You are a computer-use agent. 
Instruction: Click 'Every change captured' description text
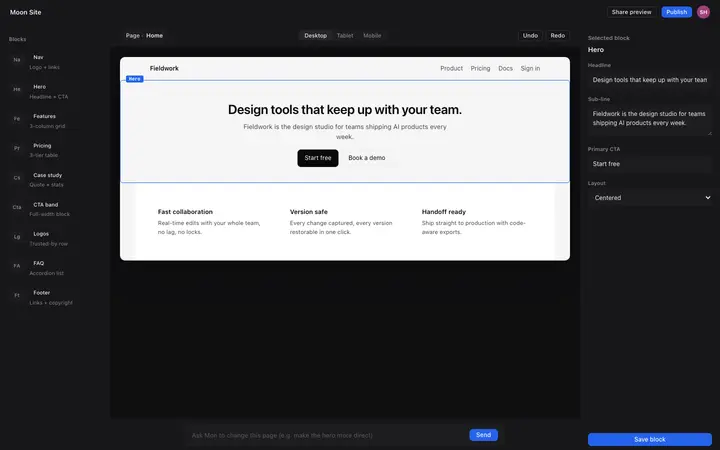click(341, 227)
